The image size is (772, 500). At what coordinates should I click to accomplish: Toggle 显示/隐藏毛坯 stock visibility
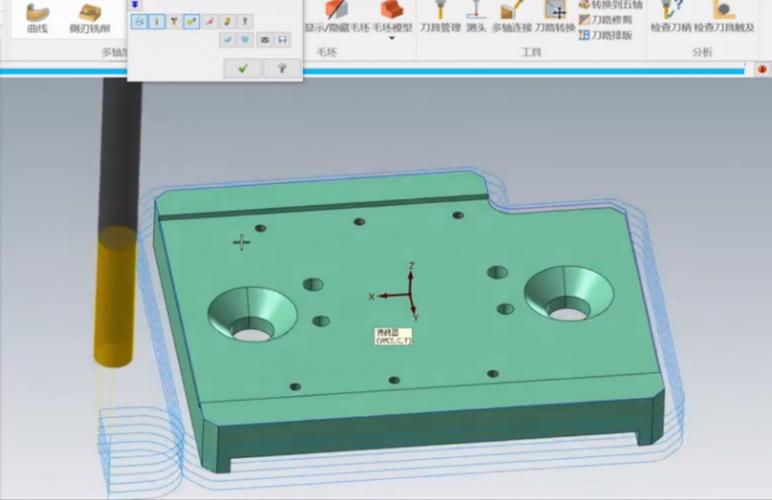335,17
